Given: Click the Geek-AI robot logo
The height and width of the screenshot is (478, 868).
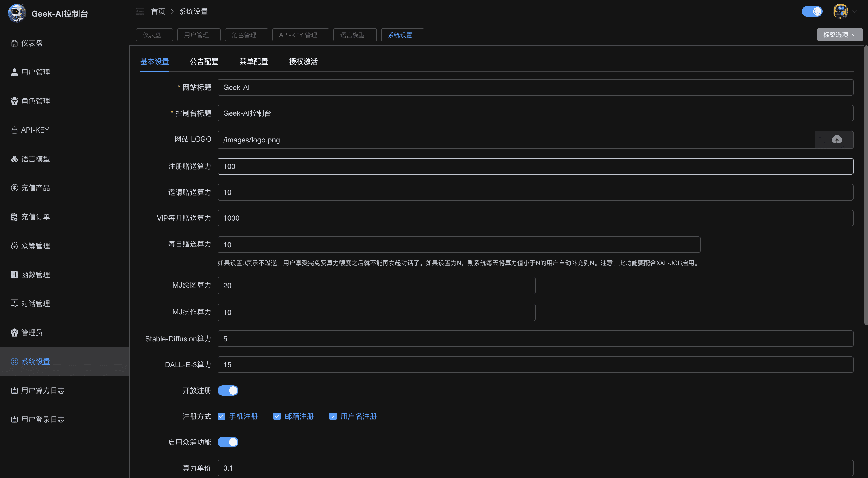Looking at the screenshot, I should [17, 13].
